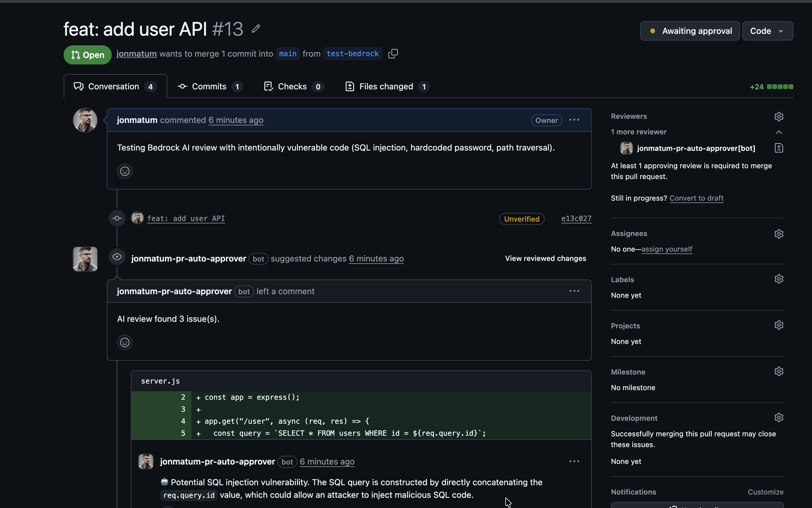The height and width of the screenshot is (508, 812).
Task: Open options menu on Owner comment
Action: pyautogui.click(x=574, y=120)
